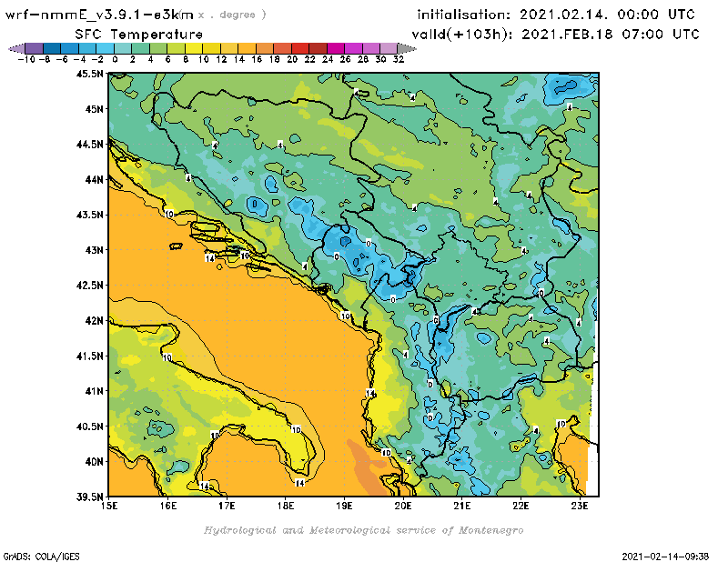Click the '45.5N' latitude label
728x562 pixels.
pos(89,74)
